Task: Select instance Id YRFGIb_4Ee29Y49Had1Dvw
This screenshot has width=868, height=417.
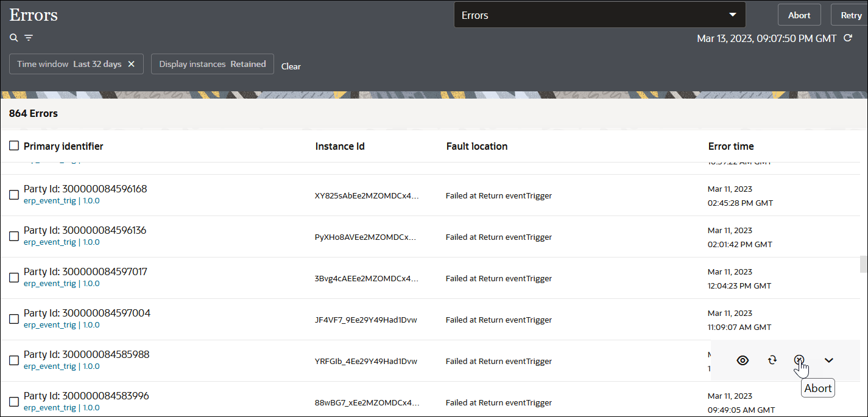Action: click(365, 361)
